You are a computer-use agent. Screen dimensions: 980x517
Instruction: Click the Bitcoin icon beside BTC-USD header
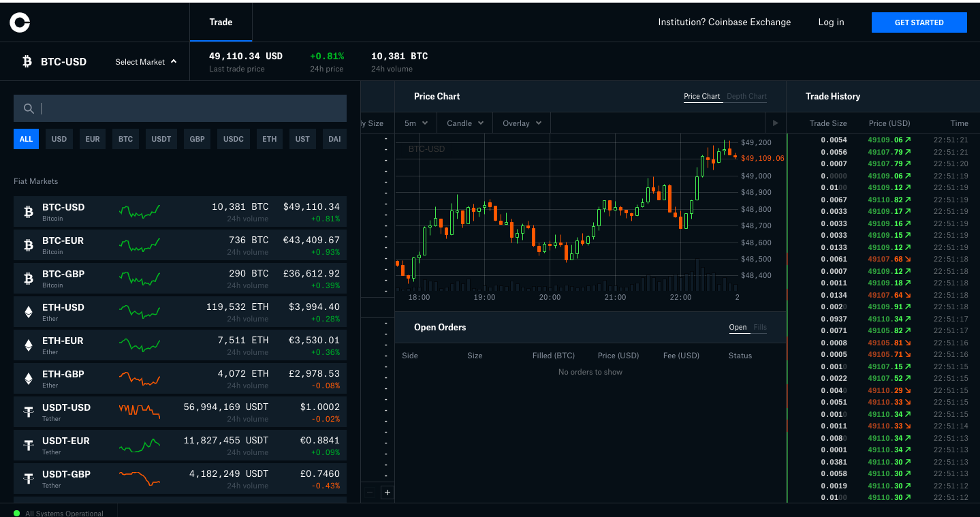[x=27, y=62]
